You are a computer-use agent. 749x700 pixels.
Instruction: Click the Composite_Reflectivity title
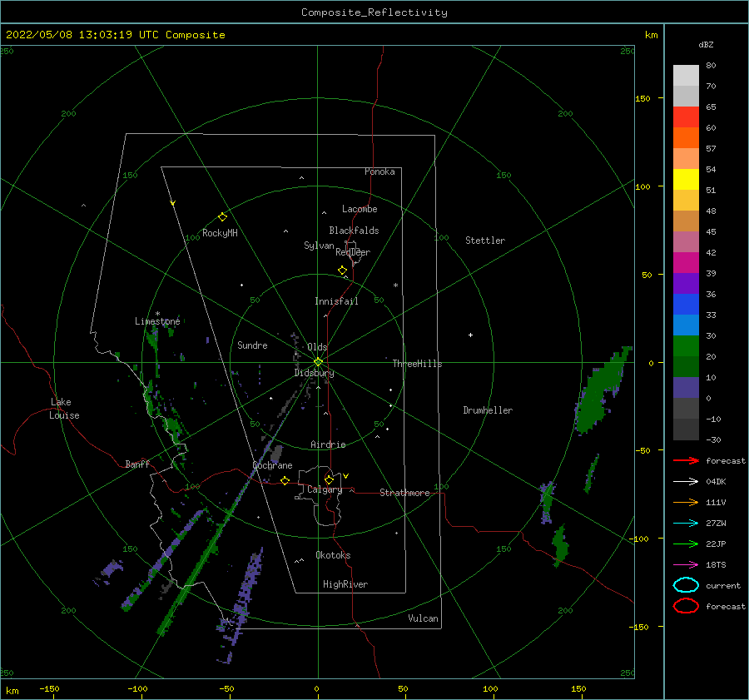tap(374, 12)
